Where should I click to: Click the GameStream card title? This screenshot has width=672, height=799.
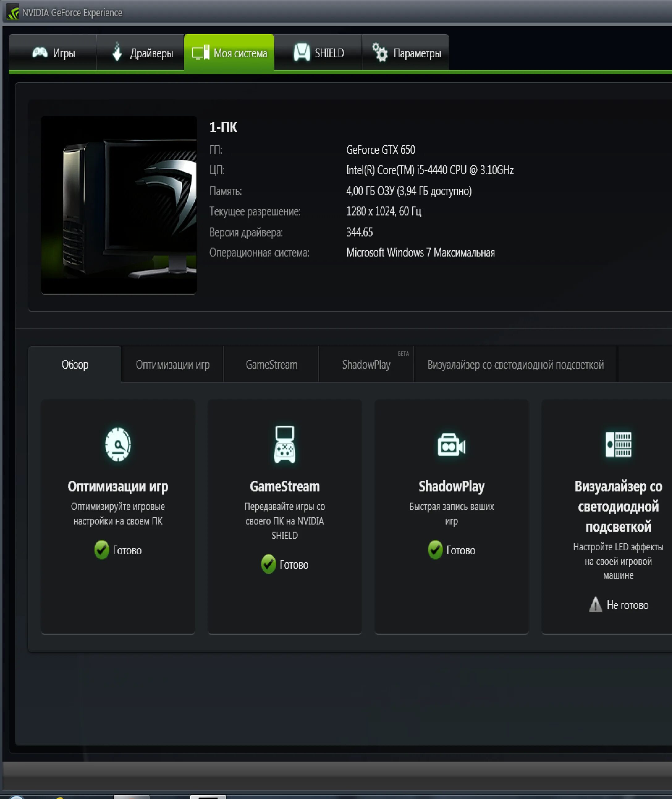click(285, 487)
